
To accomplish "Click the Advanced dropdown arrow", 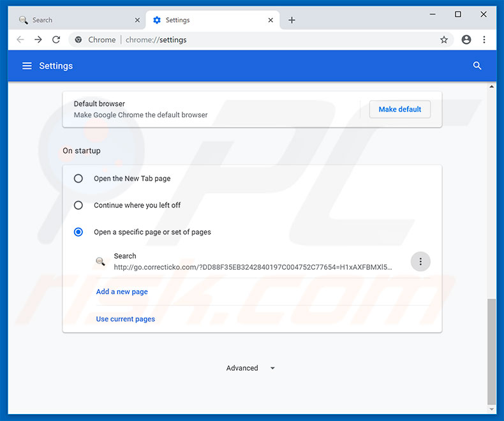I will click(x=272, y=368).
